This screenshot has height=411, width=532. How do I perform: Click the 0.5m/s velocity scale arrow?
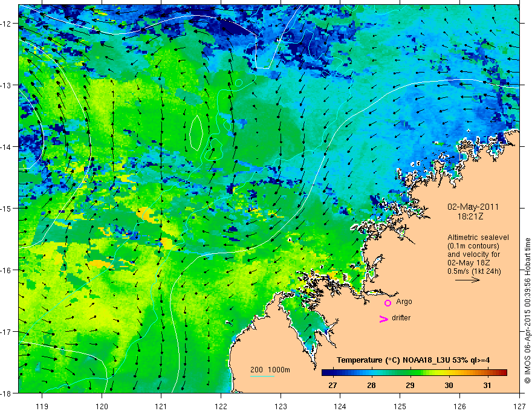coord(467,280)
